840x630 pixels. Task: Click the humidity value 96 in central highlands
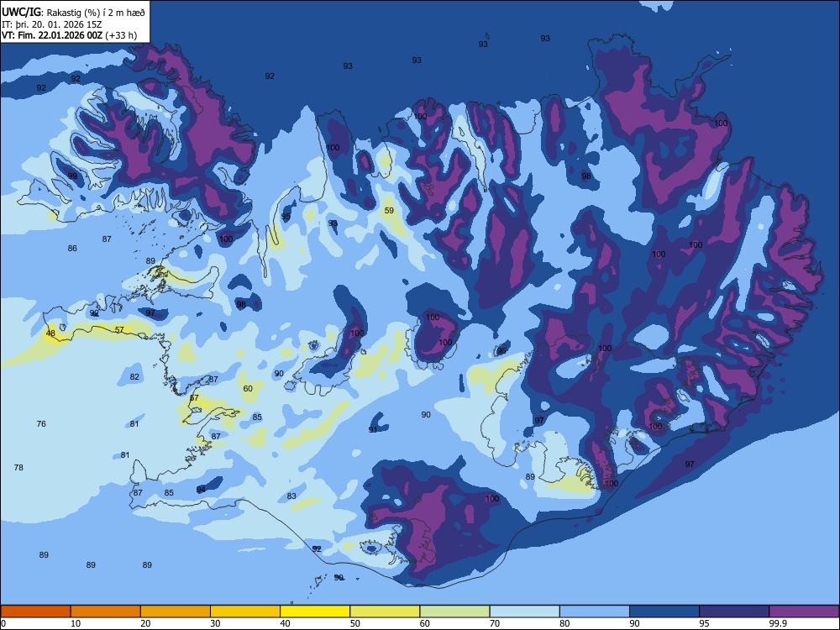click(x=501, y=351)
